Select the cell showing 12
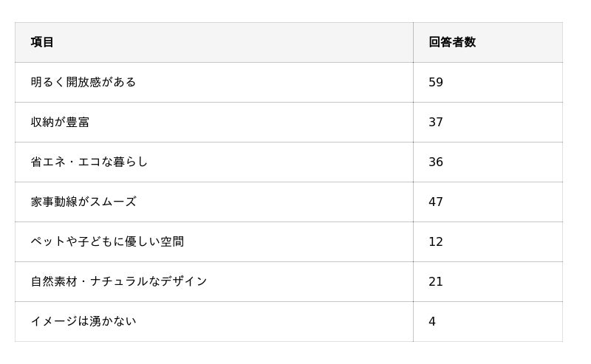Screen dimensions: 591x364 [x=436, y=241]
